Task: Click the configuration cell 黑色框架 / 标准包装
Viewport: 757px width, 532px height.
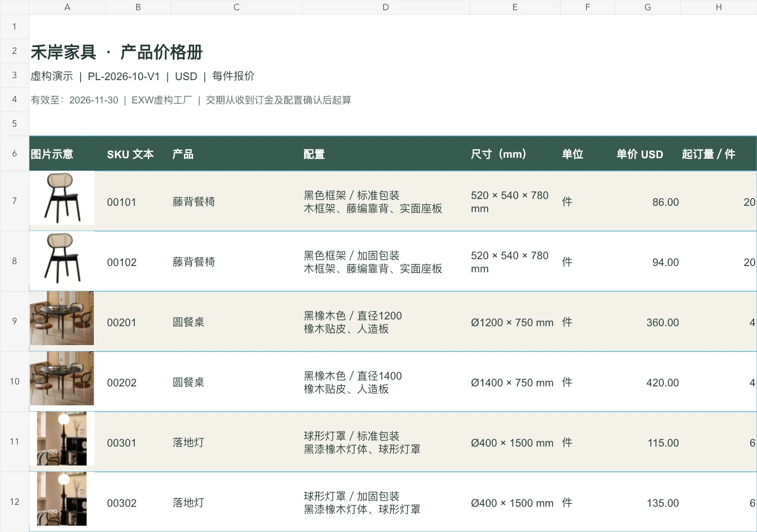Action: [x=386, y=201]
